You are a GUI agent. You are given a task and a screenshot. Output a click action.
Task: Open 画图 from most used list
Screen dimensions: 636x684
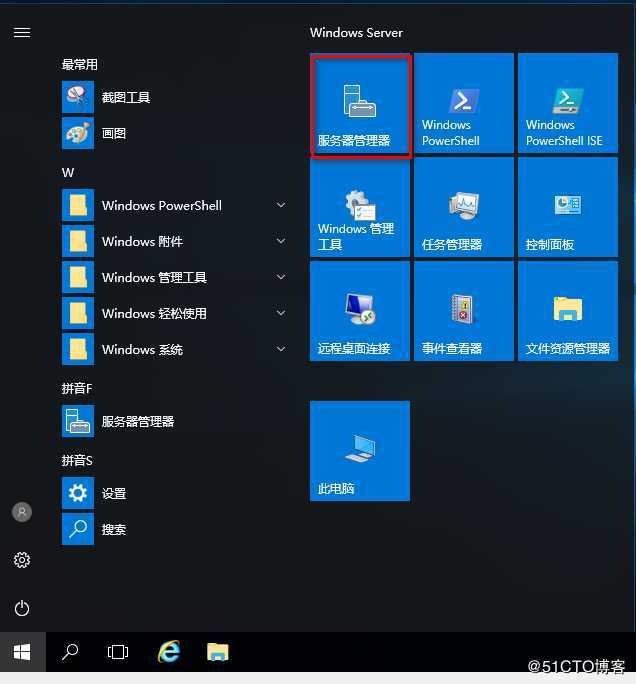174,133
